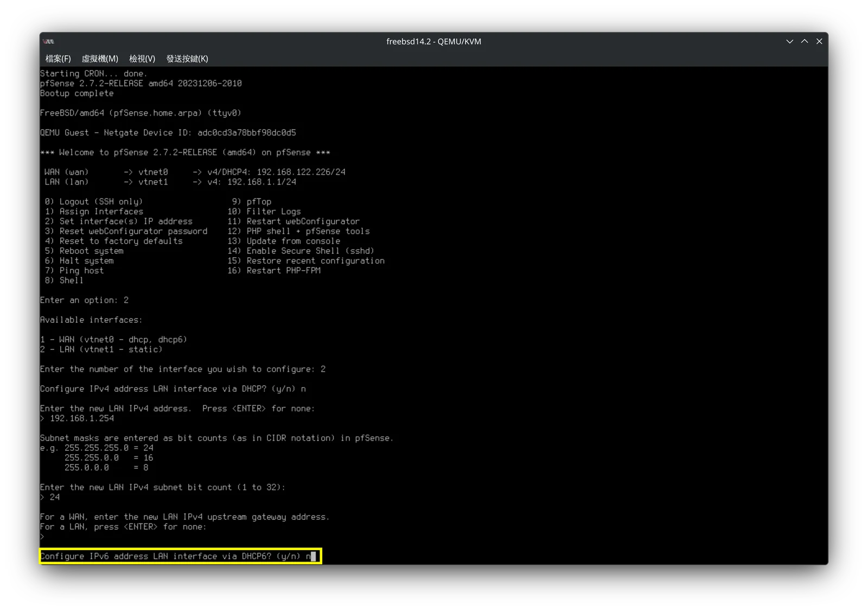
Task: Click the window title 'freebsd14.2 - QEMU/KVM'
Action: point(433,41)
